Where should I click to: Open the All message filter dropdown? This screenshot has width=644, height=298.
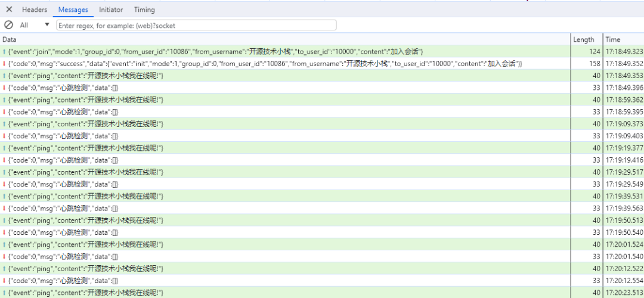click(x=35, y=25)
